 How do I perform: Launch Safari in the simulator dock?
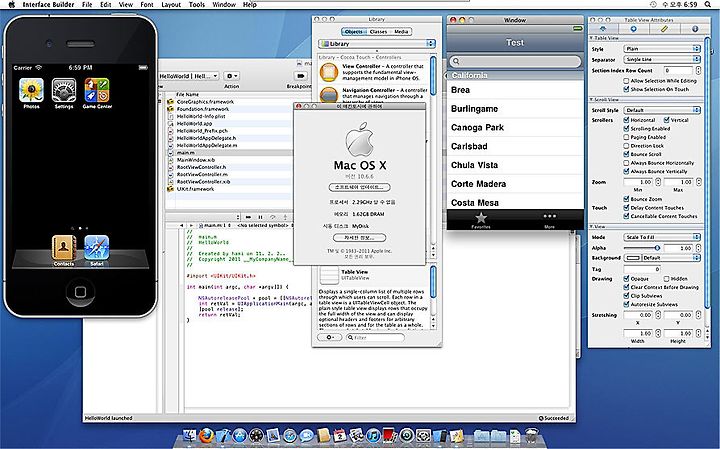tap(96, 248)
